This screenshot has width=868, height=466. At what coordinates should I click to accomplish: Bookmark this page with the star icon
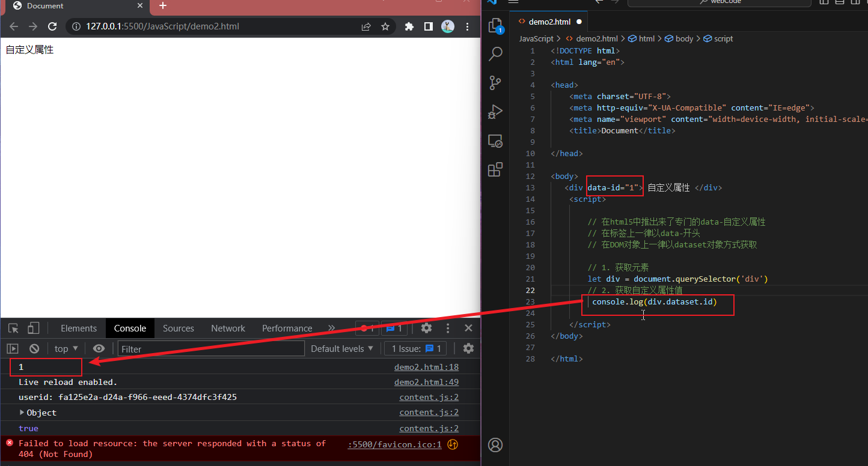click(x=385, y=26)
